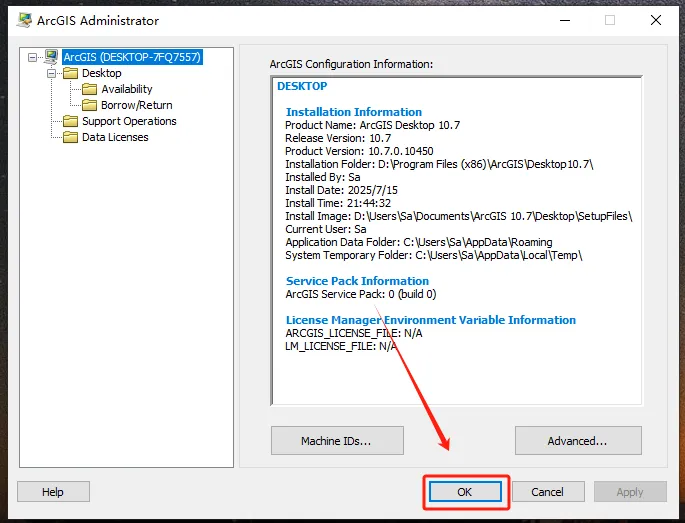Screen dimensions: 685x523
Task: Click 'Release Version: 10.7' line
Action: pos(338,139)
